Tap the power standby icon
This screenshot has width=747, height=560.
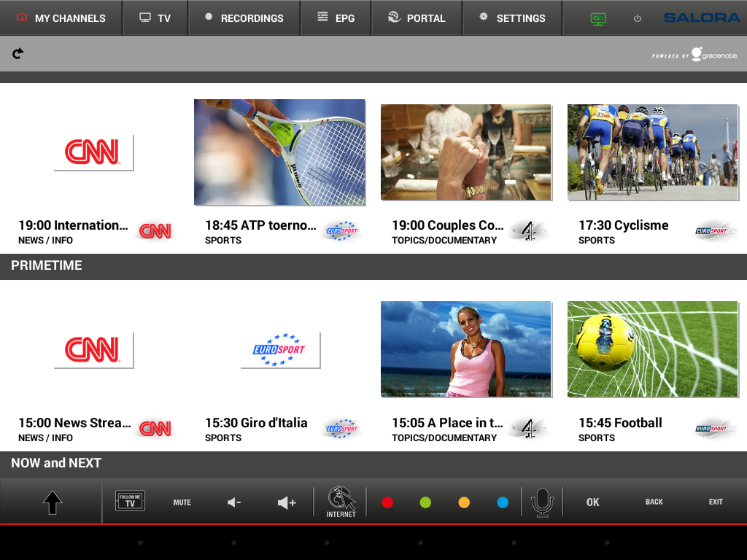(638, 18)
